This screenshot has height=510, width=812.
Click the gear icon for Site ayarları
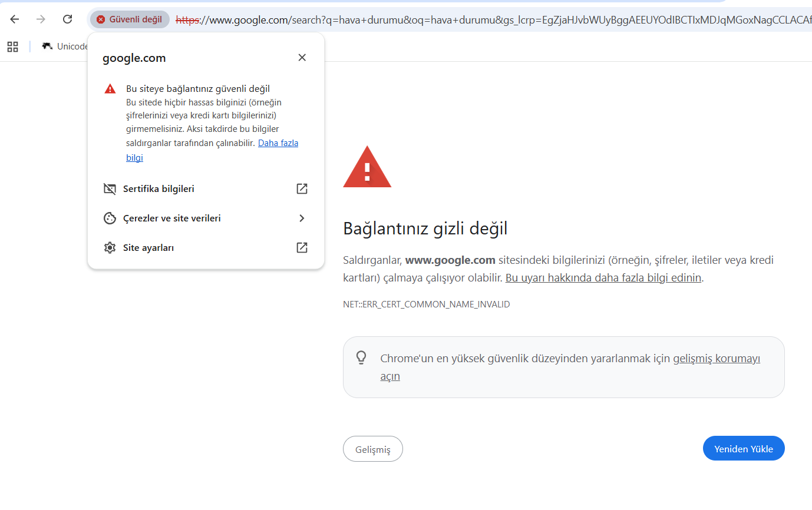110,248
